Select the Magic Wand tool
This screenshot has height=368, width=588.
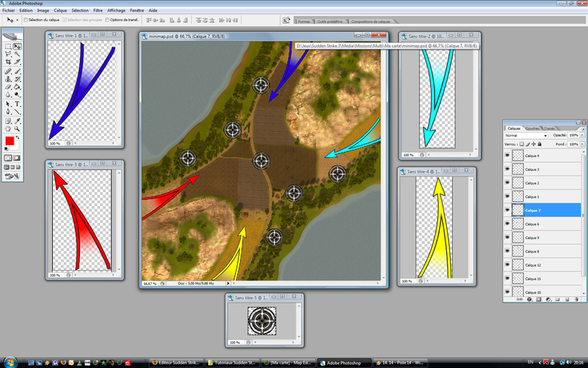pyautogui.click(x=17, y=54)
